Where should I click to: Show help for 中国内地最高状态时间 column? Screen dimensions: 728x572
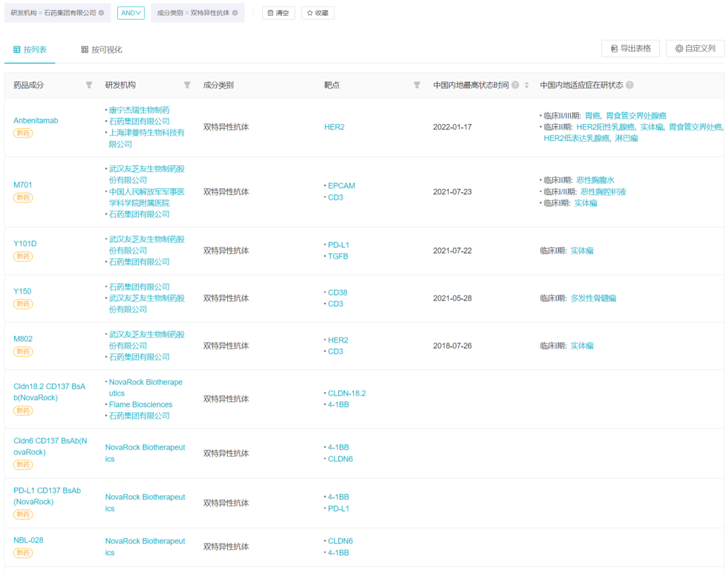pyautogui.click(x=516, y=85)
